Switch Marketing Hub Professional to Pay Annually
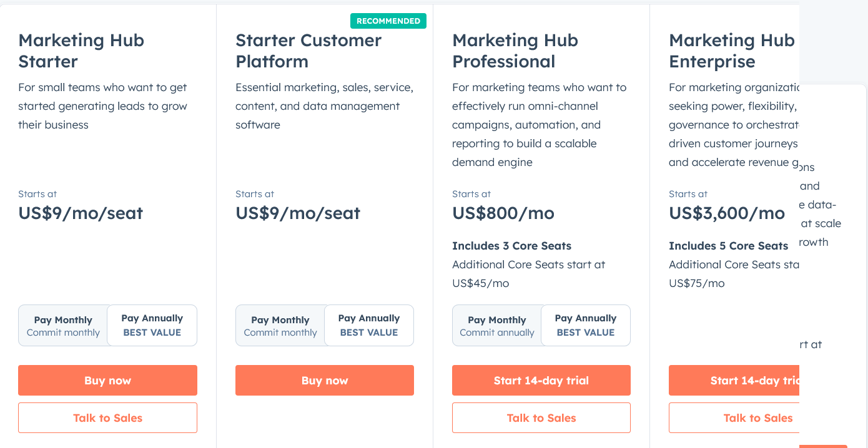 tap(586, 326)
